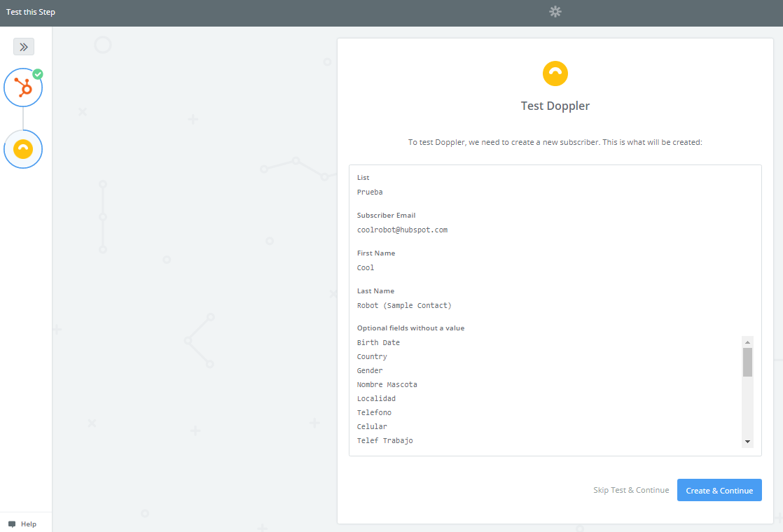The height and width of the screenshot is (532, 783).
Task: Click the 'Nombre Mascota' optional field
Action: (x=387, y=385)
